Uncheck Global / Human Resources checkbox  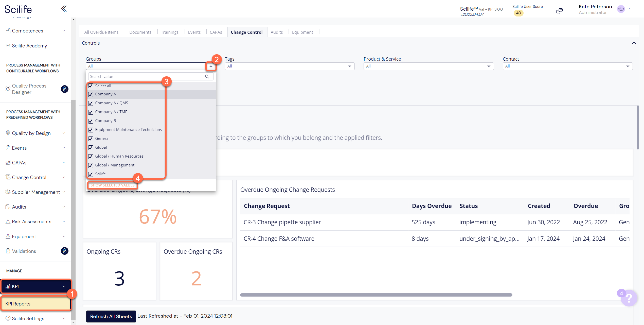(91, 157)
